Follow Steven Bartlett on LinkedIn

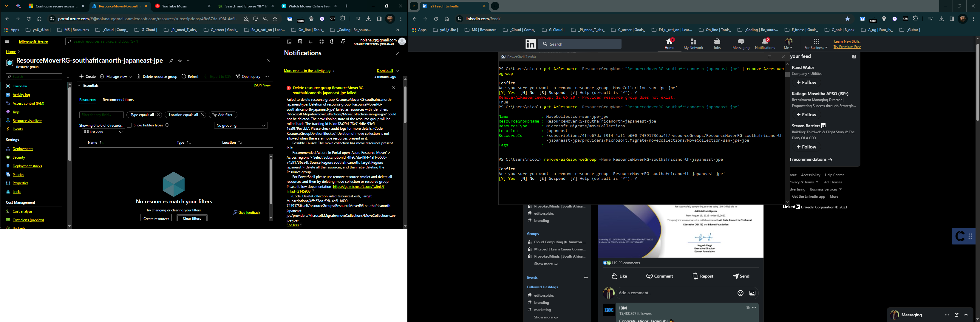[x=806, y=147]
